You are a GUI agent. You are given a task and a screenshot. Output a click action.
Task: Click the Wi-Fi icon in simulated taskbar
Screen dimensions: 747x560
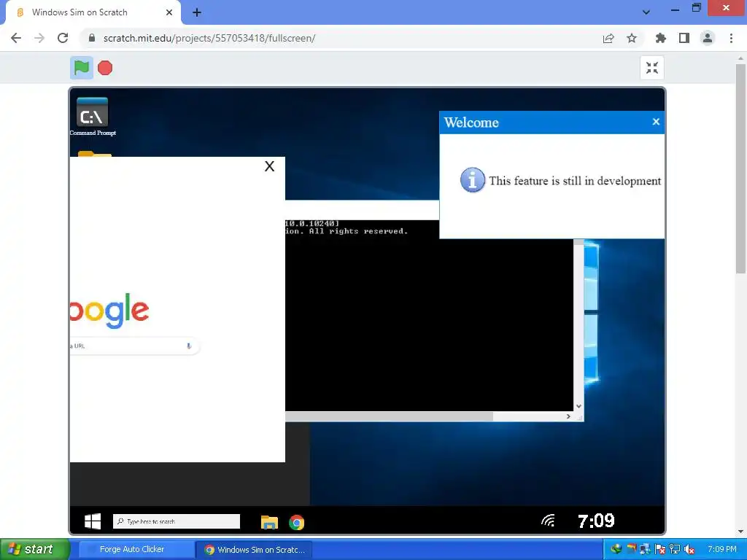point(549,520)
